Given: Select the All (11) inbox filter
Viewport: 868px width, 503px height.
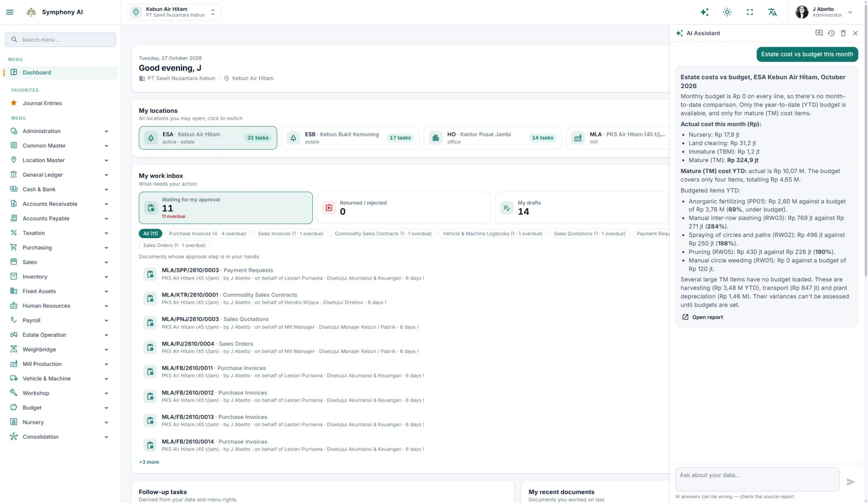Looking at the screenshot, I should [150, 233].
